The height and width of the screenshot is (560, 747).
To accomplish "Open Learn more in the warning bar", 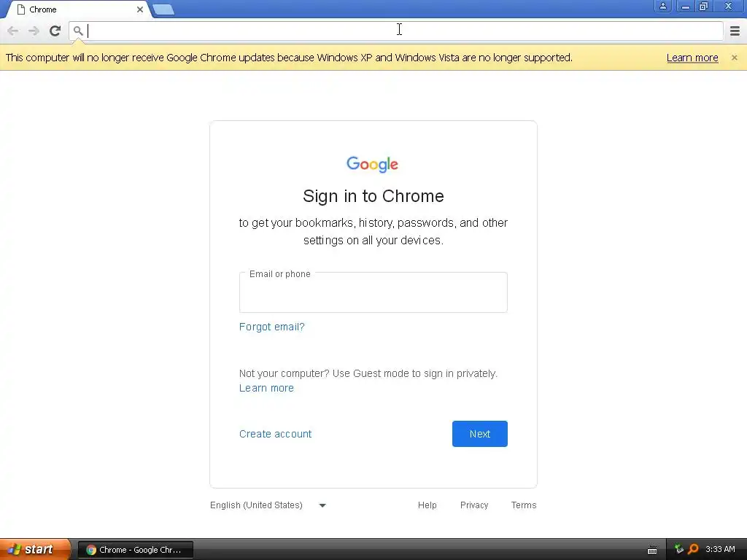I will pyautogui.click(x=692, y=58).
